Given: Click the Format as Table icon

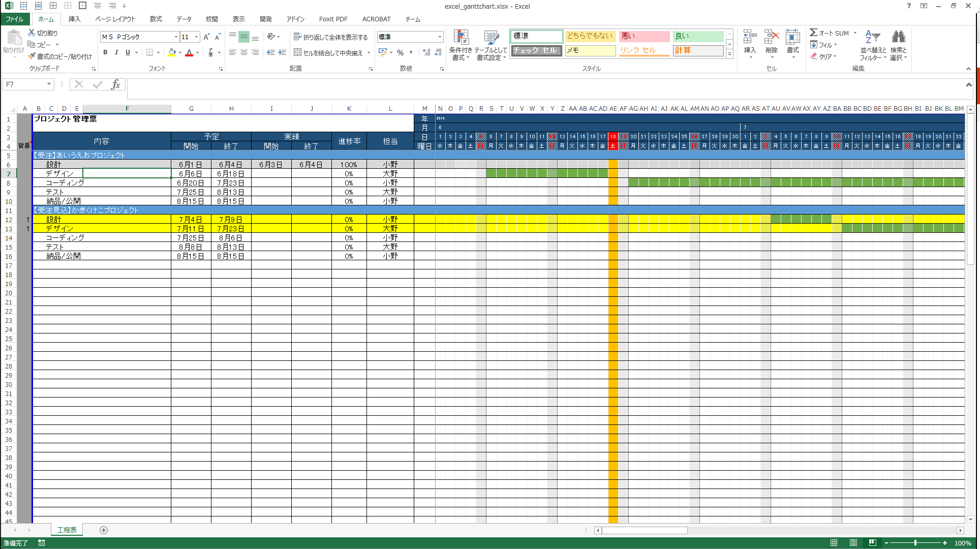Looking at the screenshot, I should 491,38.
